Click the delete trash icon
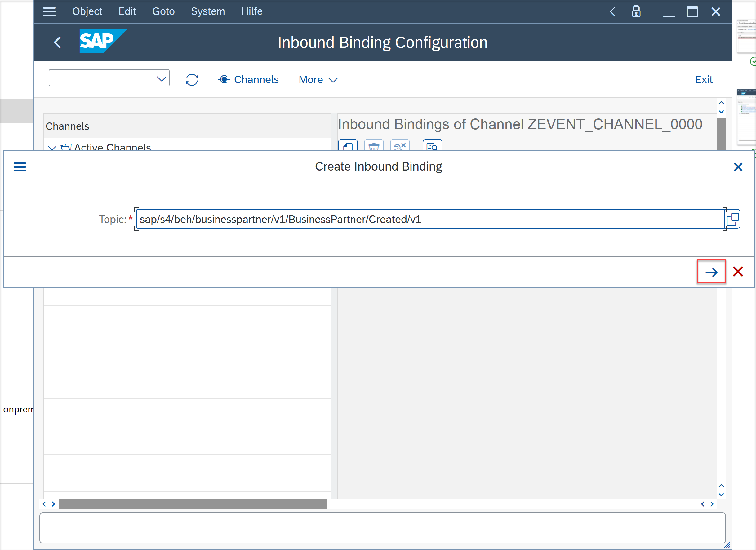Image resolution: width=756 pixels, height=550 pixels. (x=374, y=145)
